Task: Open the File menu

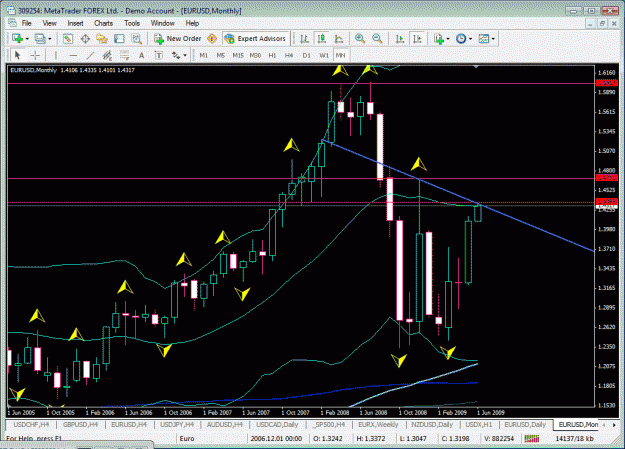Action: [x=26, y=23]
